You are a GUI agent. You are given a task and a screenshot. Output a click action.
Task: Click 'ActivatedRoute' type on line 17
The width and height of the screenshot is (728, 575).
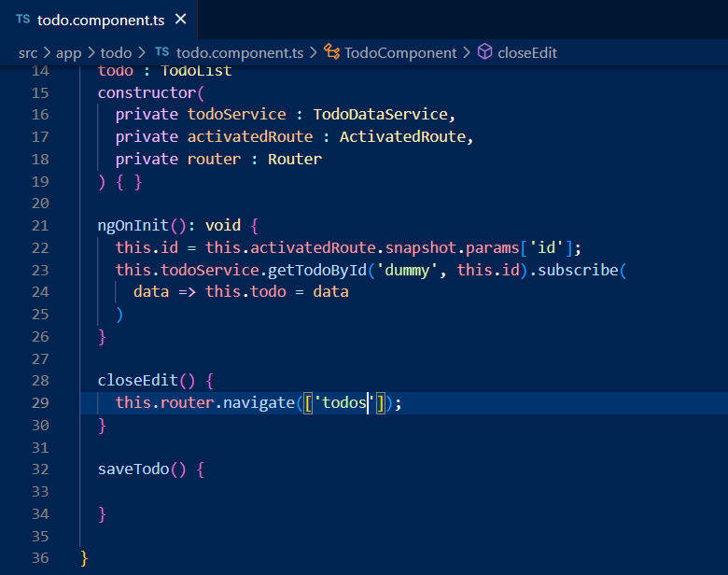click(x=402, y=136)
